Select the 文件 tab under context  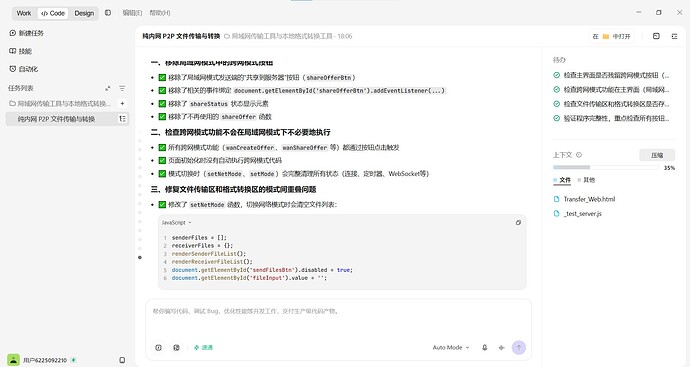562,180
